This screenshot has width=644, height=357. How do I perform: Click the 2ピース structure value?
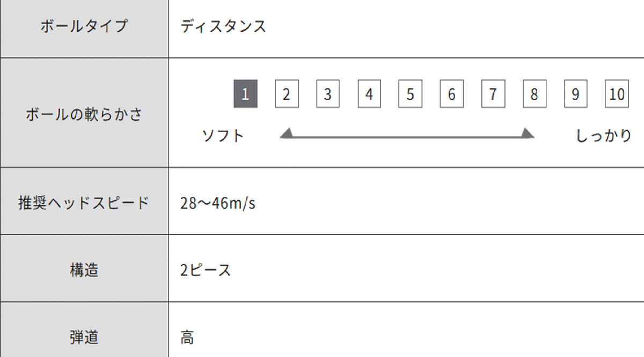206,271
